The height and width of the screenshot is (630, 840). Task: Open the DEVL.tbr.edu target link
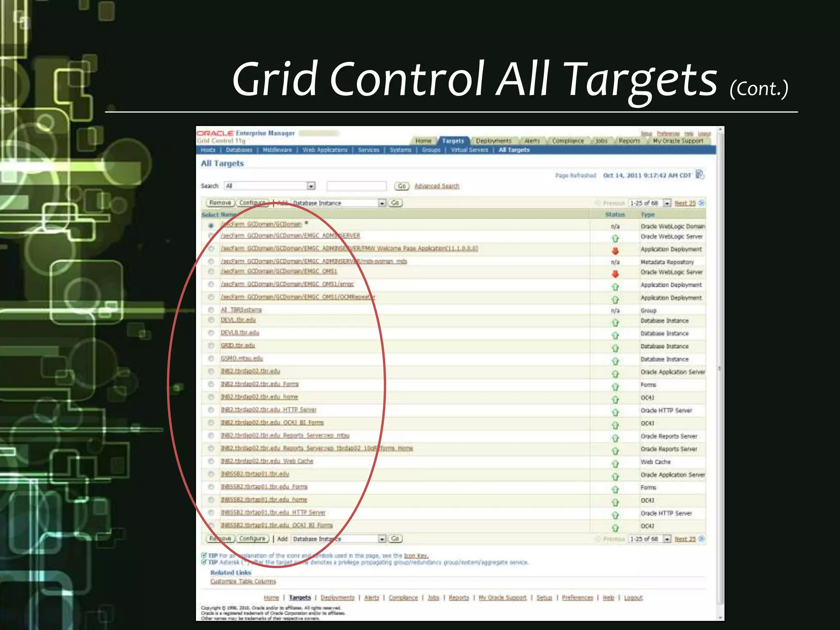point(238,320)
